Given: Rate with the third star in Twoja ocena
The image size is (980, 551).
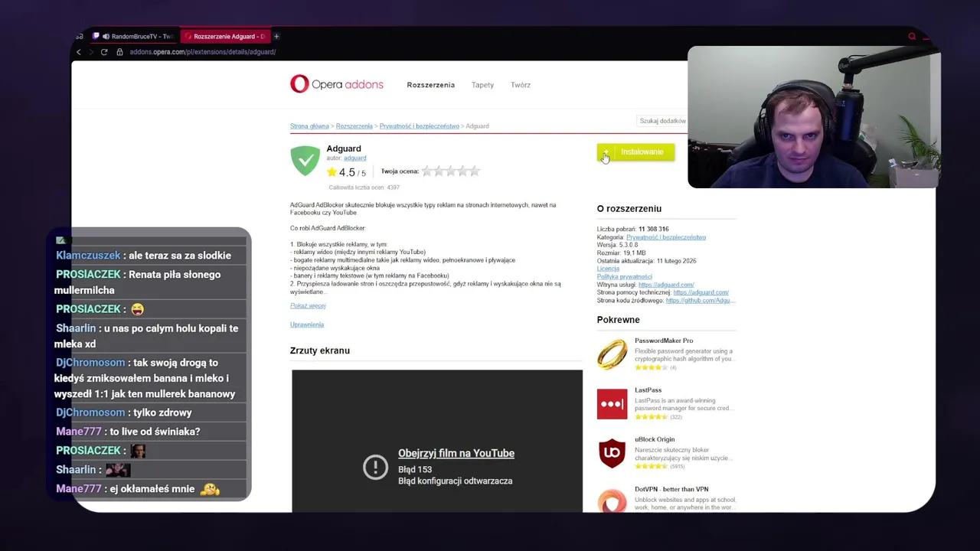Looking at the screenshot, I should click(451, 171).
